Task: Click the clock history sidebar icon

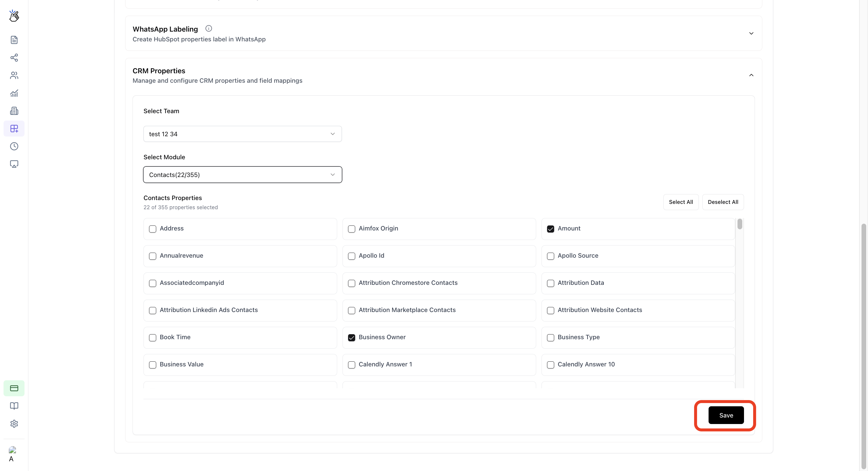Action: pos(14,146)
